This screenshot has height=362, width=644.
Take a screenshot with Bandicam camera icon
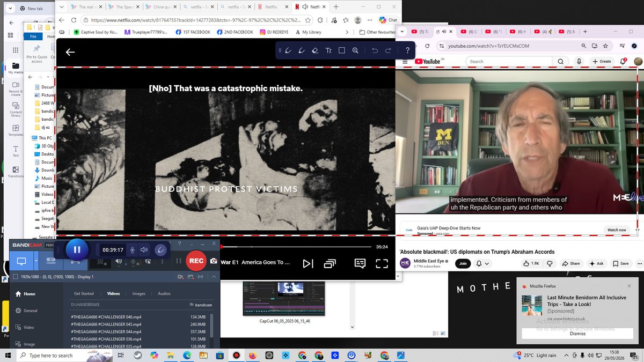click(214, 261)
